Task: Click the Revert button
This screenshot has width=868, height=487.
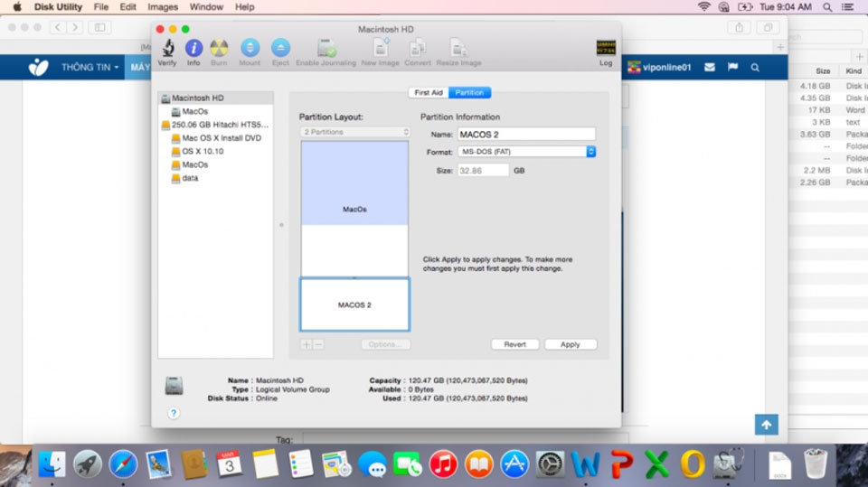Action: pyautogui.click(x=514, y=344)
